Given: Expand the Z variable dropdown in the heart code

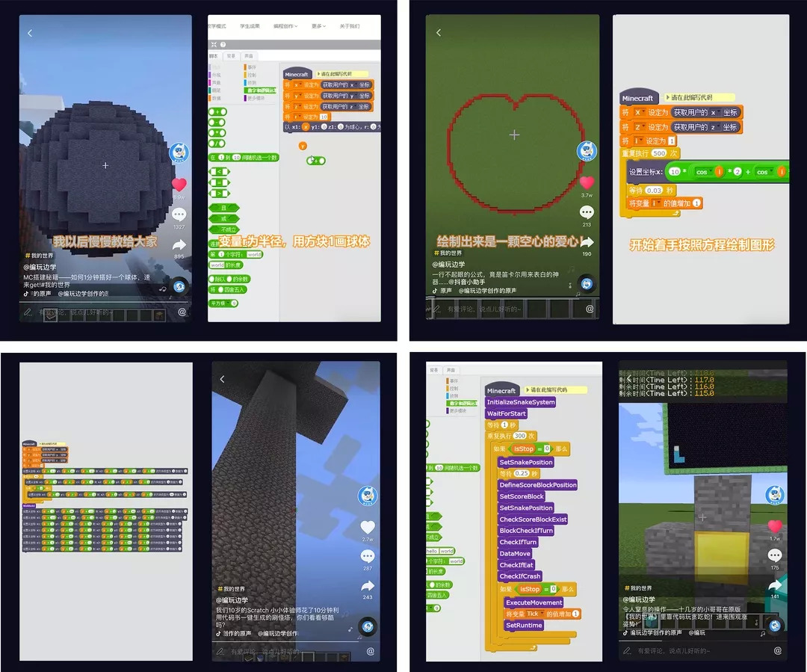Looking at the screenshot, I should 639,127.
